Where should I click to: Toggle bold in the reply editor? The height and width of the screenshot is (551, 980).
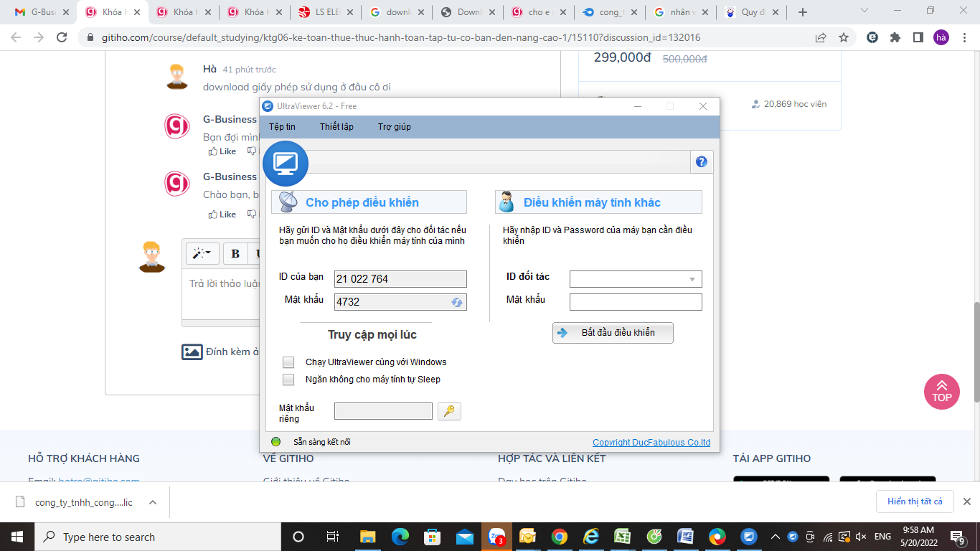(235, 253)
